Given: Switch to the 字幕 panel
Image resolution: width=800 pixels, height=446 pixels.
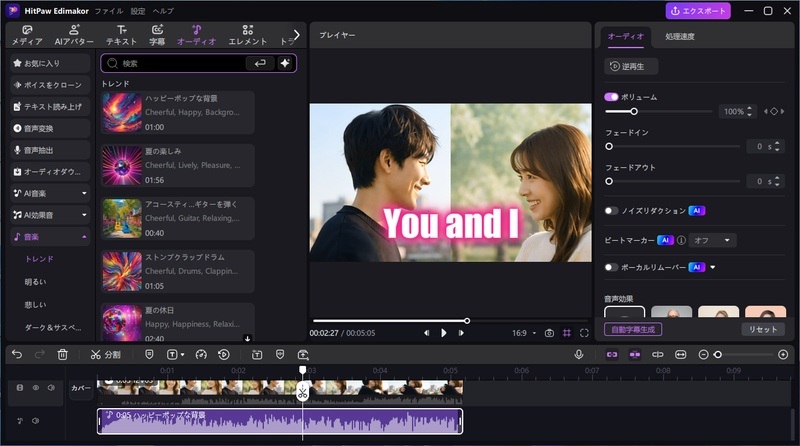Looking at the screenshot, I should click(x=157, y=35).
